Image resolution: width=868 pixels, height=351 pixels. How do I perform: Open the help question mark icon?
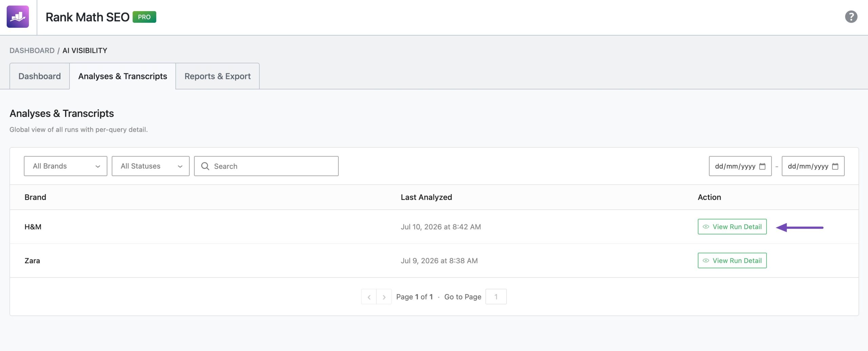851,17
